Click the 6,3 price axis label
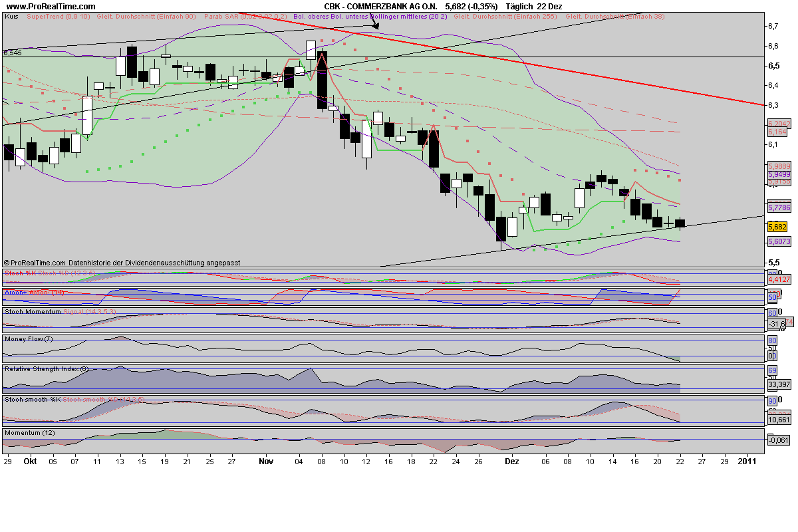798x532 pixels. 773,105
